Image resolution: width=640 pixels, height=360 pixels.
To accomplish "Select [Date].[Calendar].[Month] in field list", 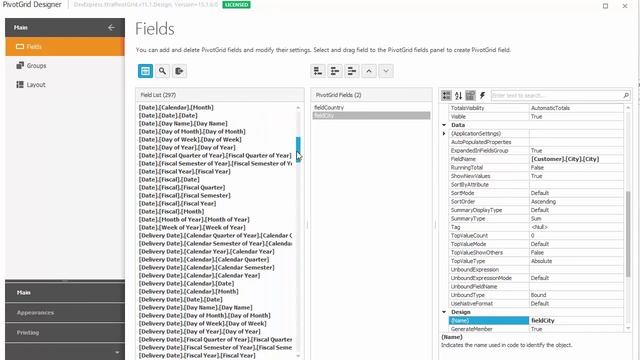I will click(x=176, y=108).
